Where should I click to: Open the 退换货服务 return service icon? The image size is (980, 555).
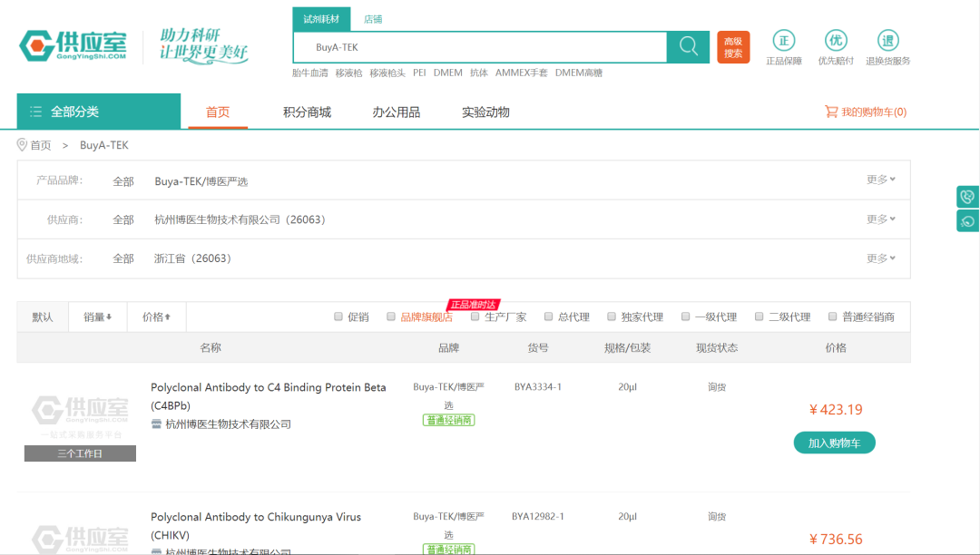pyautogui.click(x=887, y=41)
